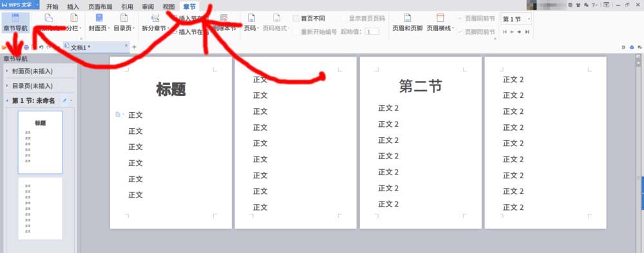This screenshot has height=253, width=644.
Task: Click the greyed 页码格式 icon
Action: point(277,17)
